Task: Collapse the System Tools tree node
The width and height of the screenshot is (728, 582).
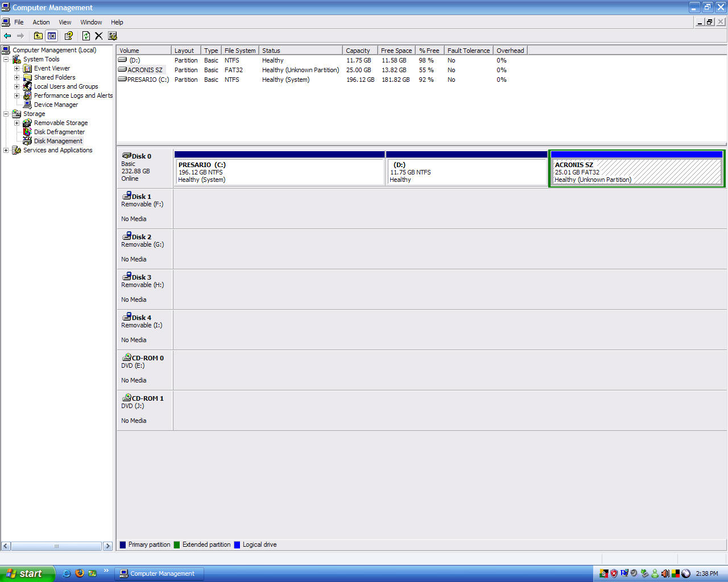Action: coord(6,59)
